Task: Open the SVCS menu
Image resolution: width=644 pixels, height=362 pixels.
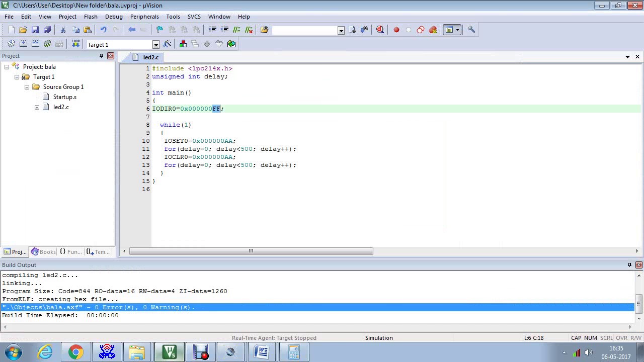Action: pyautogui.click(x=194, y=17)
